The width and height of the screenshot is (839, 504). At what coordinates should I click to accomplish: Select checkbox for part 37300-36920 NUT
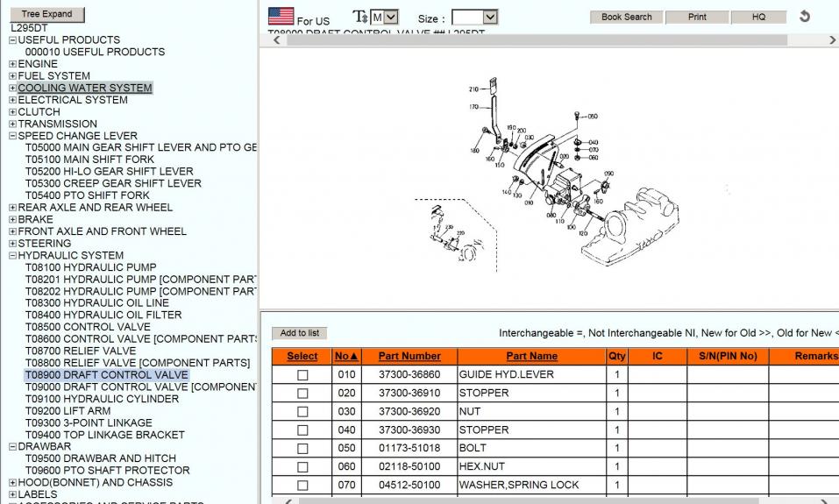point(302,412)
